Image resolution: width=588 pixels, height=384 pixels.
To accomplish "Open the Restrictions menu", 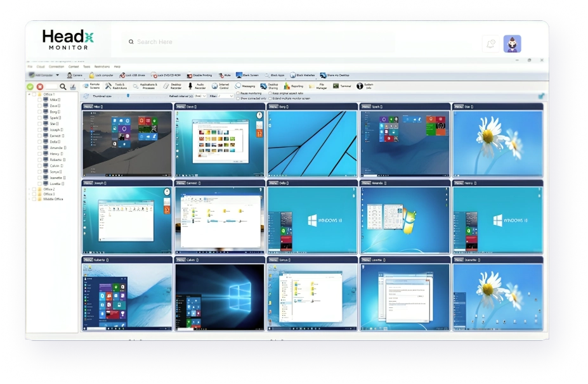I will (x=101, y=66).
